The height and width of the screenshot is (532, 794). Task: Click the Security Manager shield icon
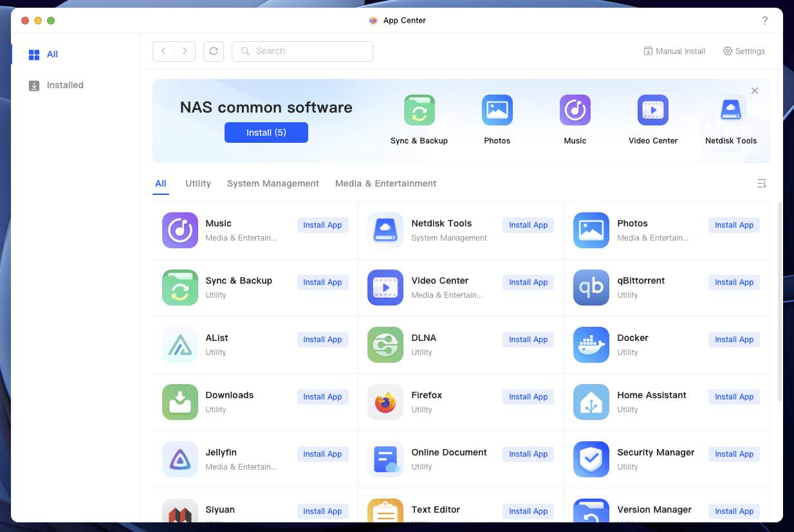click(591, 459)
